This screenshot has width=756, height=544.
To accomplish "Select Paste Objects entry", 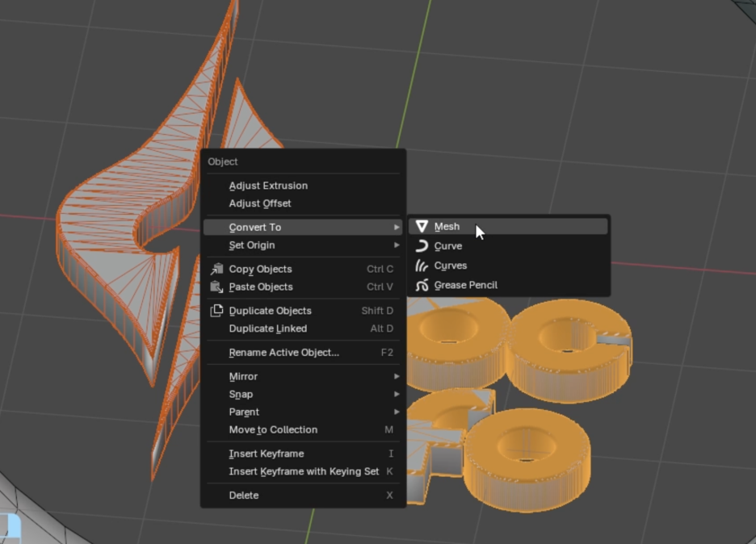I will click(x=303, y=287).
